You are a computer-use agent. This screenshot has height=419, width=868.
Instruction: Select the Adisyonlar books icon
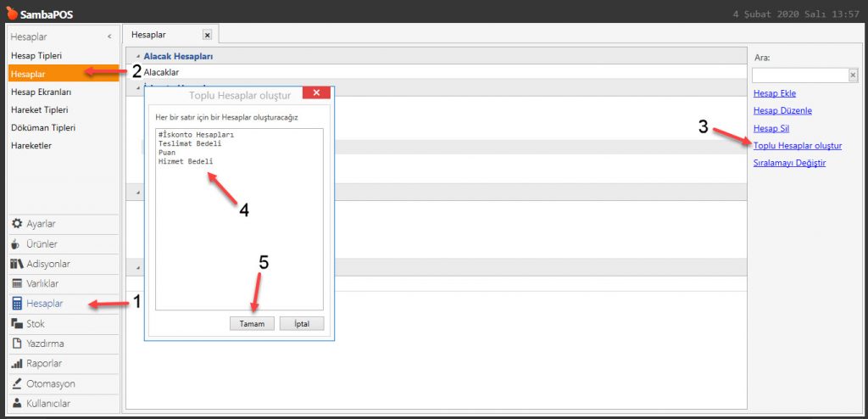pos(17,264)
